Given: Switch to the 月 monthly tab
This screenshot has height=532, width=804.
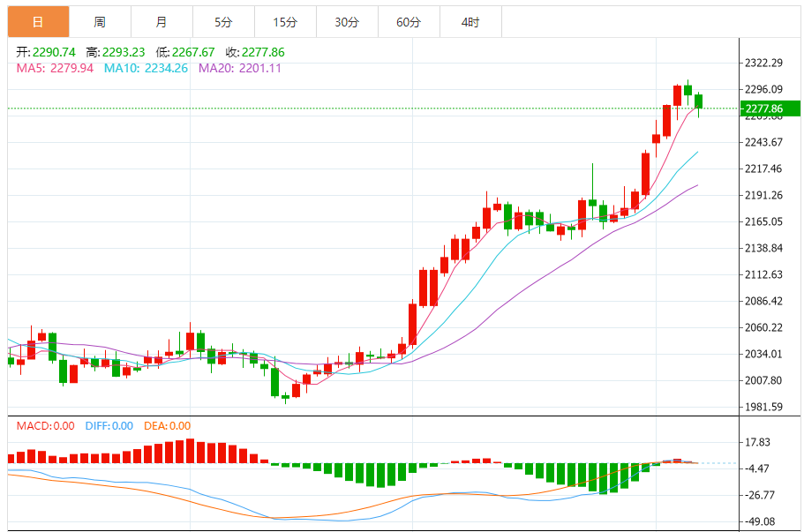Looking at the screenshot, I should click(x=162, y=22).
